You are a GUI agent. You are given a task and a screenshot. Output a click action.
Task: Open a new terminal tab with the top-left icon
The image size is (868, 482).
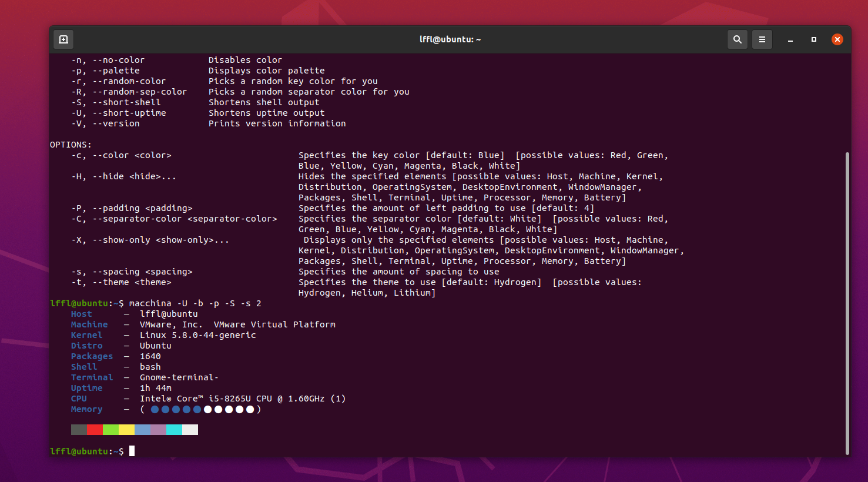click(63, 39)
